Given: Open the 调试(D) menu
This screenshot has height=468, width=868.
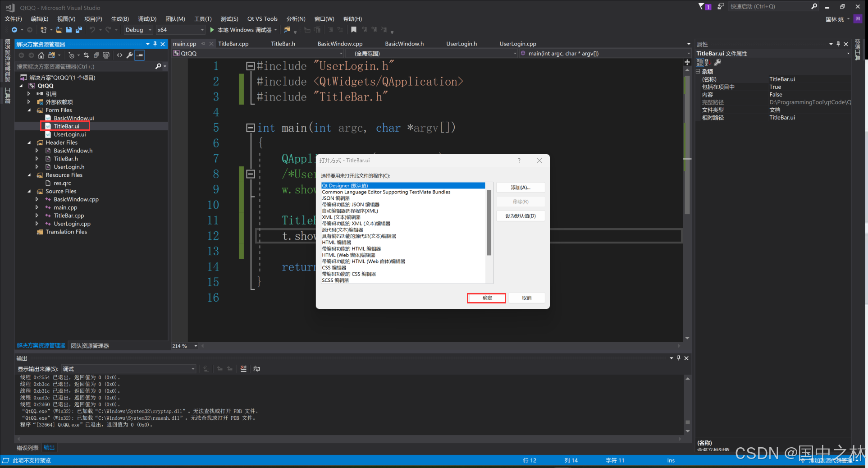Looking at the screenshot, I should [147, 19].
